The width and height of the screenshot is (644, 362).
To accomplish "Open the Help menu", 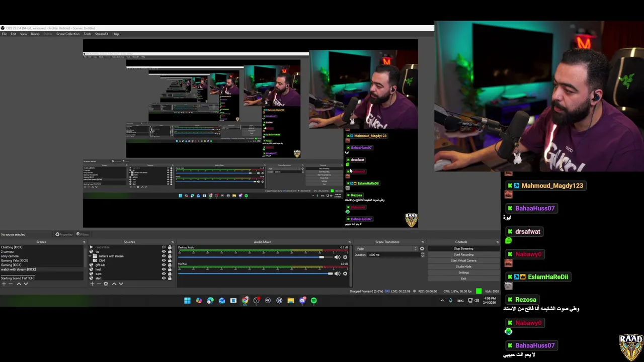I will click(116, 34).
